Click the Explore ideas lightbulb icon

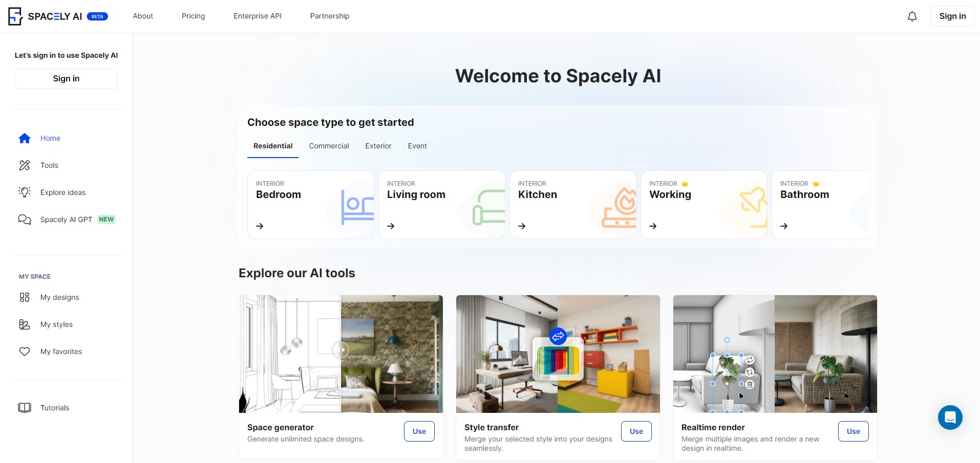tap(25, 192)
